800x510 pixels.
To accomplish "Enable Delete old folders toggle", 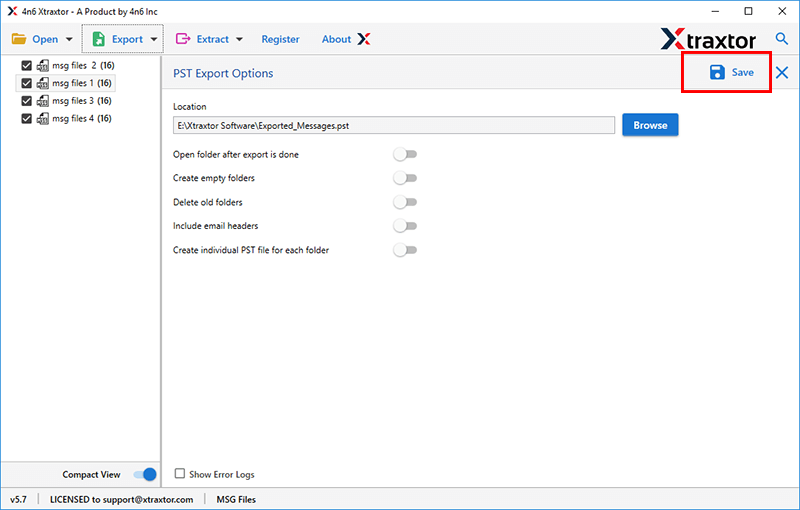I will [x=405, y=202].
